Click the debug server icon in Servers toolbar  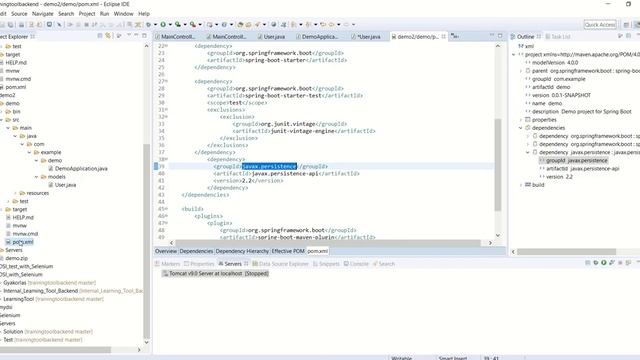596,262
